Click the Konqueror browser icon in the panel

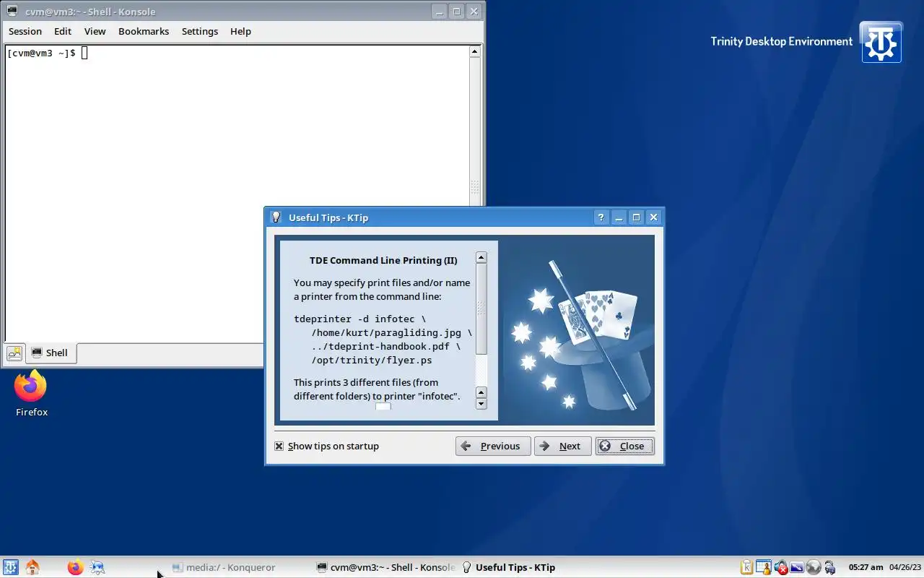(x=97, y=567)
